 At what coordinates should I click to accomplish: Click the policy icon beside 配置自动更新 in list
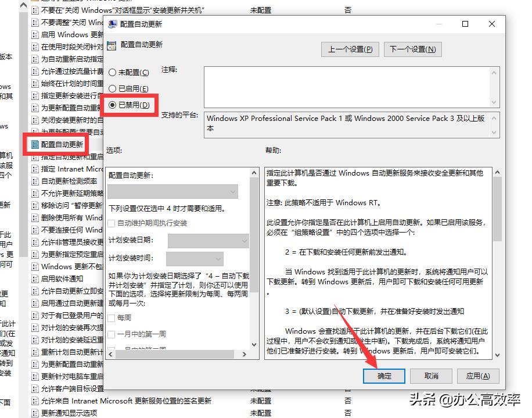(x=35, y=144)
